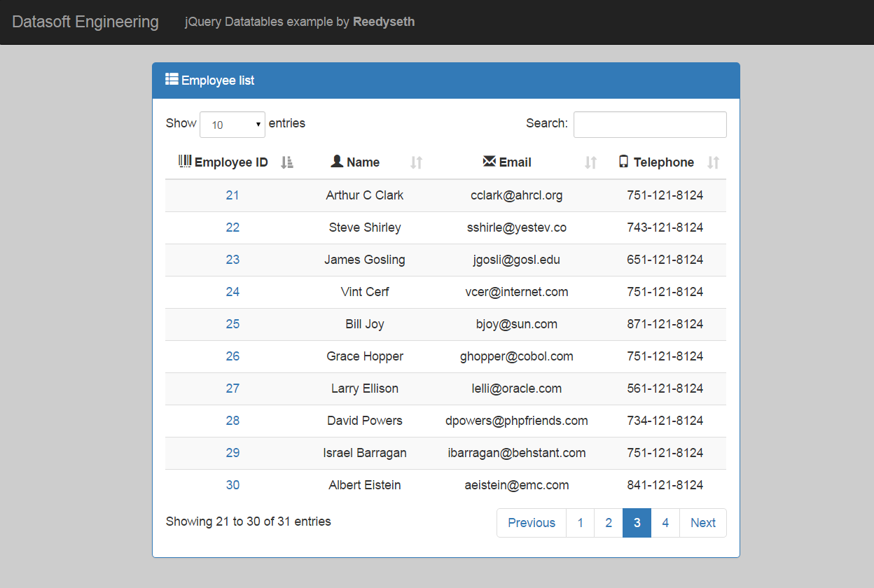Switch to page 4 in pagination
Viewport: 874px width, 588px height.
665,523
